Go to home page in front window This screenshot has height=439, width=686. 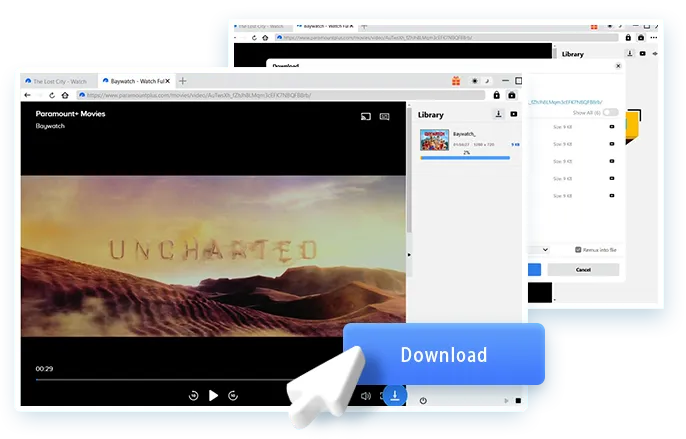click(x=65, y=95)
